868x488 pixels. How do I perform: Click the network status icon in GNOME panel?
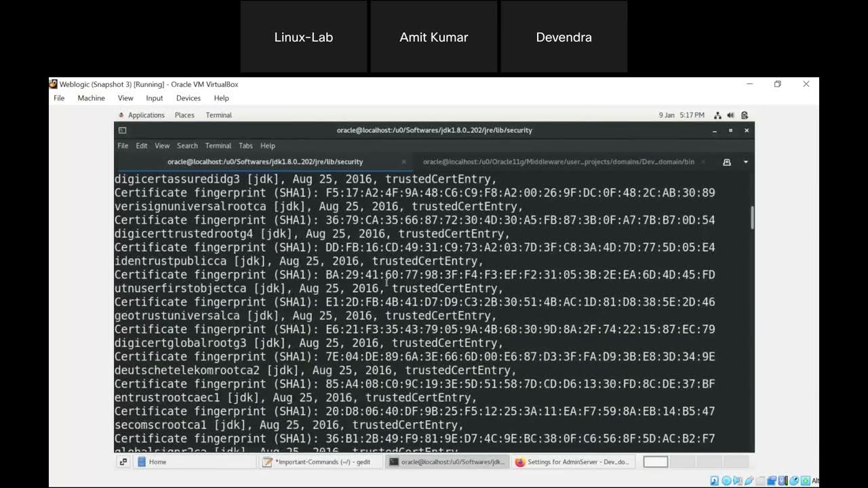pyautogui.click(x=717, y=115)
